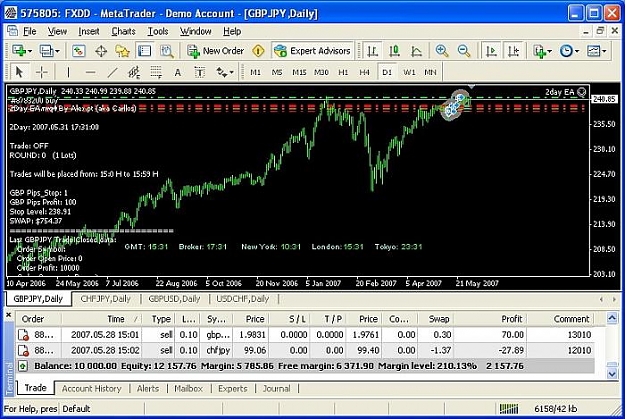Click the Indicators list toolbar icon
This screenshot has width=625, height=419.
click(x=540, y=51)
